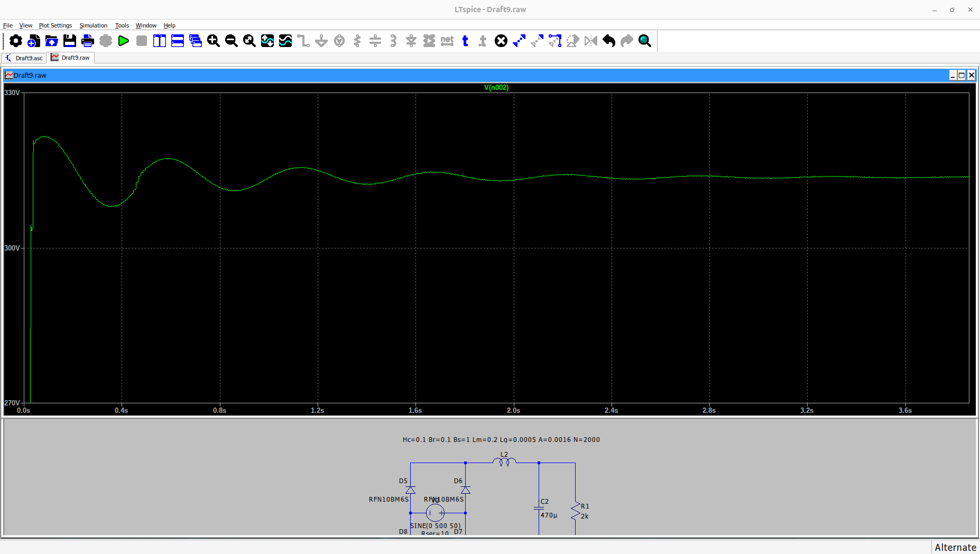Click the Run simulation green arrow

[124, 41]
